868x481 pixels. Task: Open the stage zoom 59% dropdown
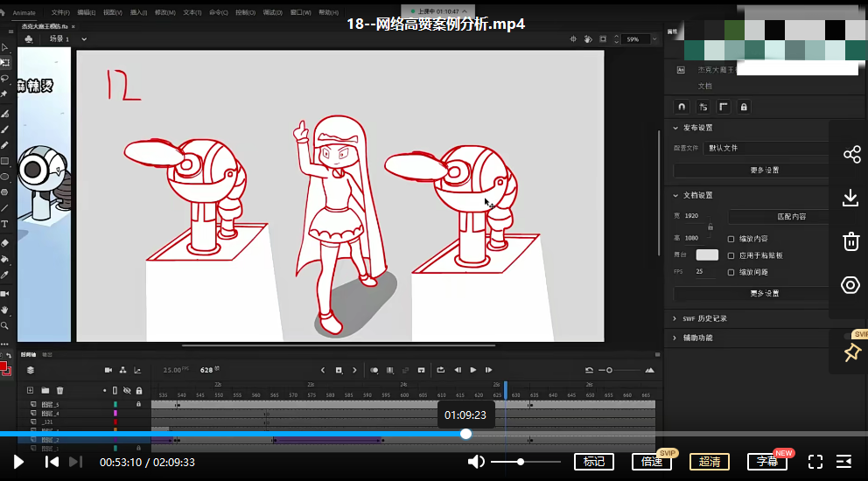tap(654, 39)
